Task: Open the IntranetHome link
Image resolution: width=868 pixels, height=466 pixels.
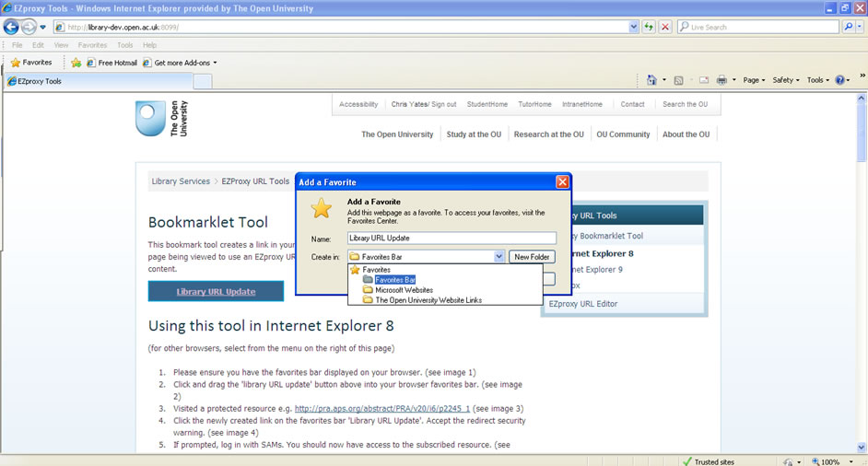Action: (581, 104)
